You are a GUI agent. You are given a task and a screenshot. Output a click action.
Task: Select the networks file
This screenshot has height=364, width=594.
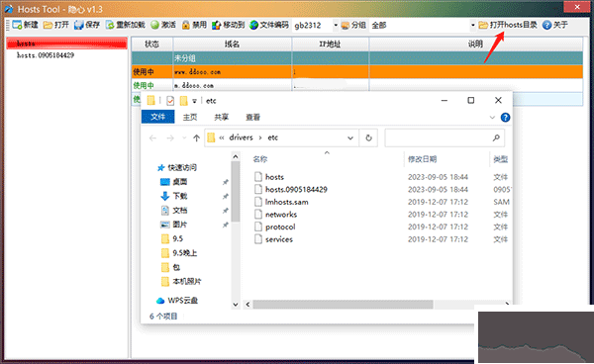[x=281, y=215]
